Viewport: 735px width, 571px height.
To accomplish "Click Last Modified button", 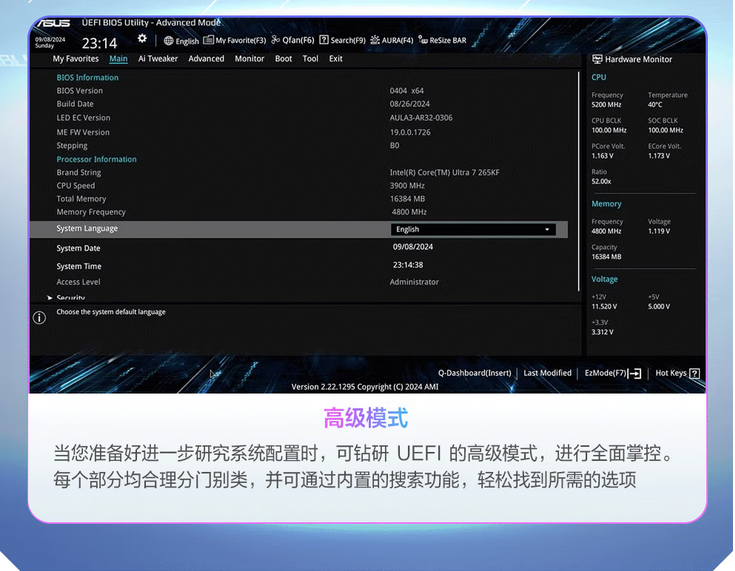I will pos(548,373).
